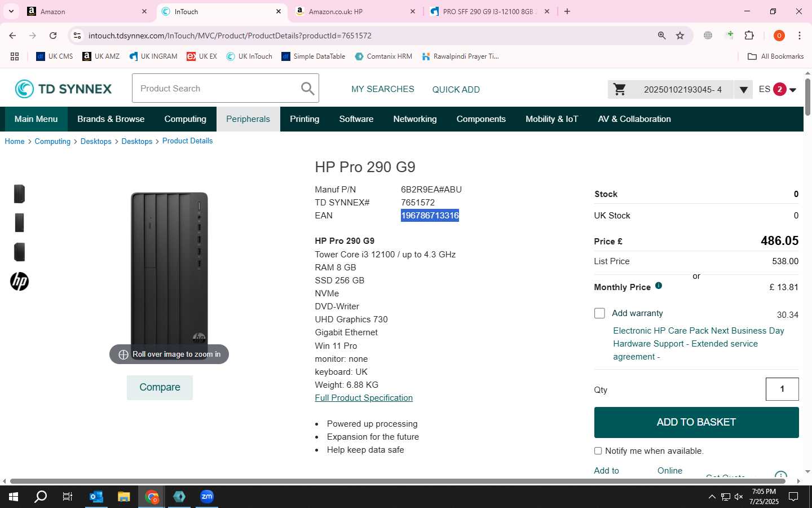Go back using the browser back arrow
This screenshot has width=812, height=508.
(x=12, y=36)
